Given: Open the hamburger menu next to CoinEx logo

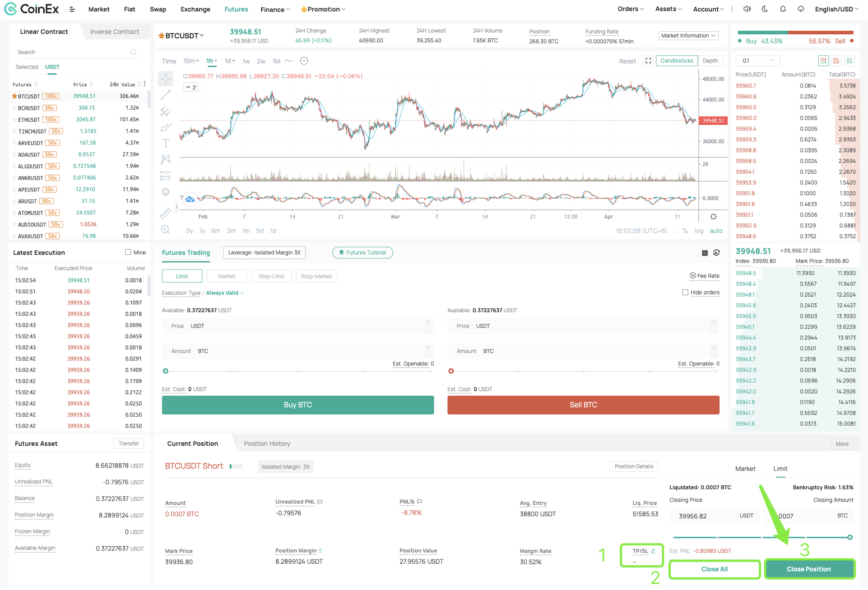Looking at the screenshot, I should click(x=72, y=9).
